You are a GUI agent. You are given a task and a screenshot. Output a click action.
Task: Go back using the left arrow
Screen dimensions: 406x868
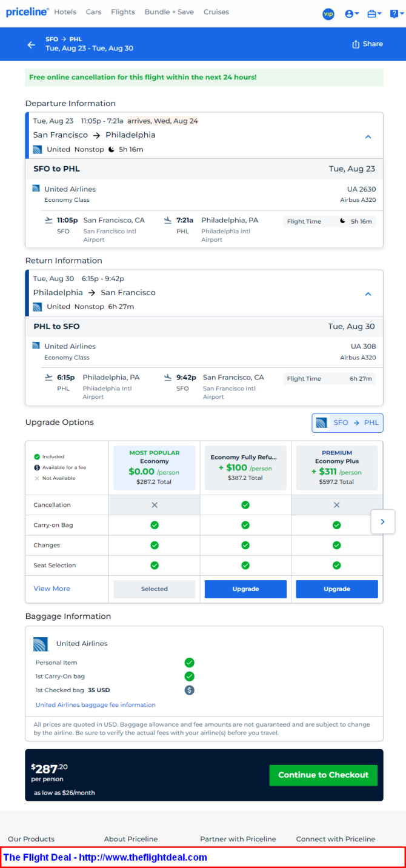tap(32, 44)
